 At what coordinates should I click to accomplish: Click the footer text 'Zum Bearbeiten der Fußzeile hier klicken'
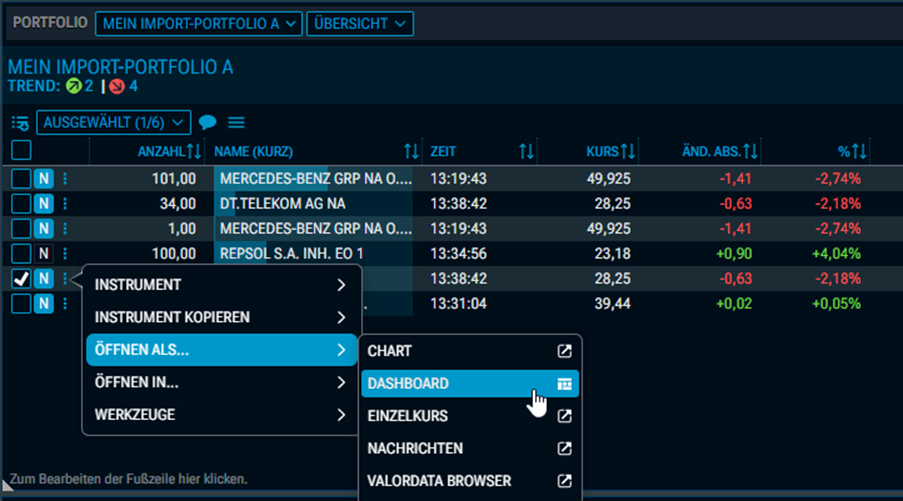(x=128, y=479)
